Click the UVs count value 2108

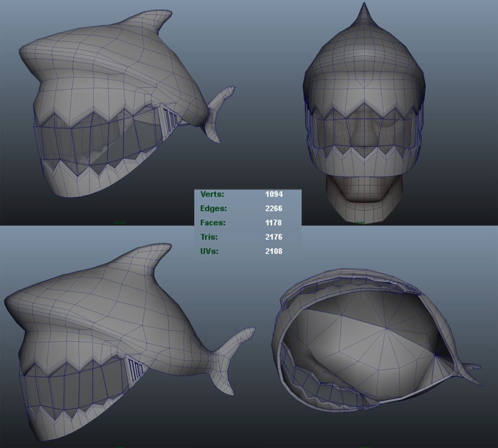coord(274,251)
